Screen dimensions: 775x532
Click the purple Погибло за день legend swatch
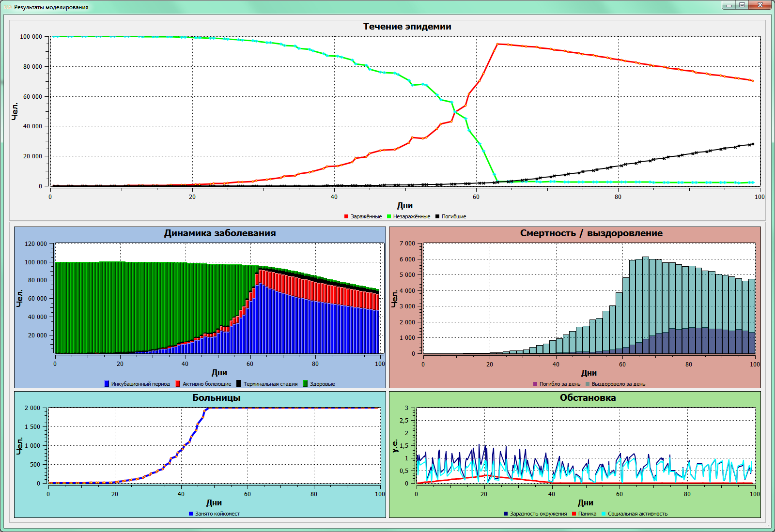[x=535, y=384]
